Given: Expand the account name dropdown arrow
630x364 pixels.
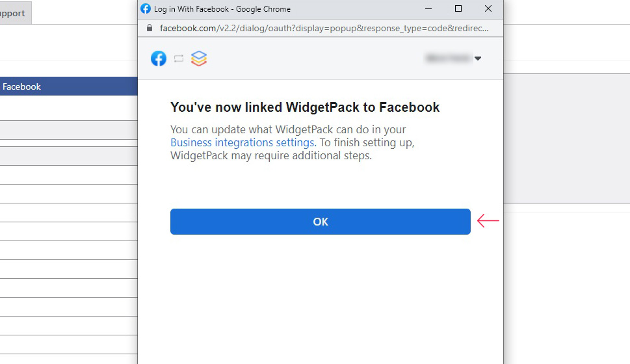Looking at the screenshot, I should pyautogui.click(x=478, y=58).
